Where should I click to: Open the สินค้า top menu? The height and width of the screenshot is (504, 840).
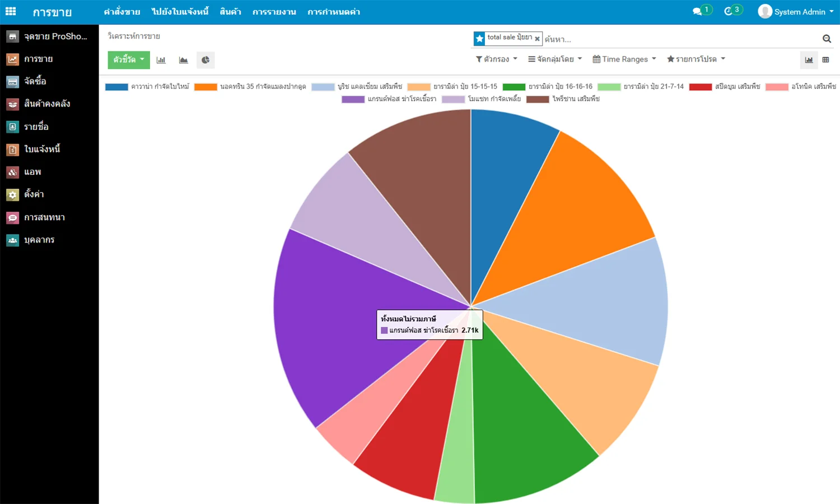pyautogui.click(x=230, y=12)
